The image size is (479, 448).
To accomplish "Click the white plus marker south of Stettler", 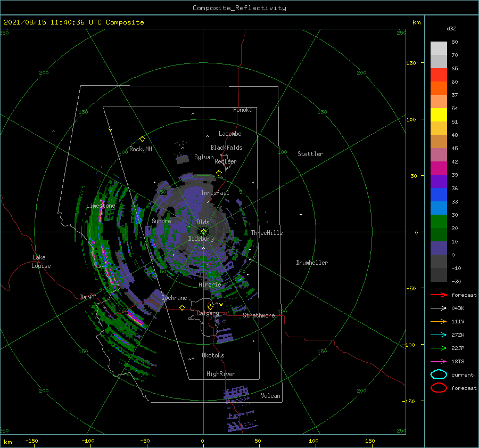I will 301,214.
